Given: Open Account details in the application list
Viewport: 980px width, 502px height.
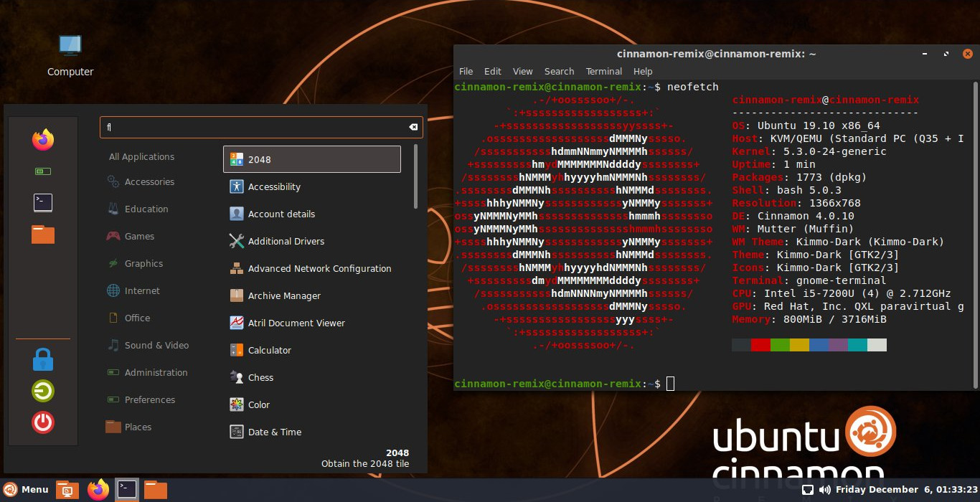Looking at the screenshot, I should (x=312, y=214).
